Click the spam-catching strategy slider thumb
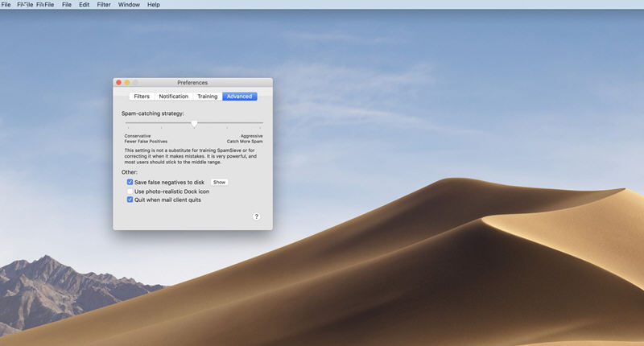This screenshot has width=644, height=346. point(194,124)
